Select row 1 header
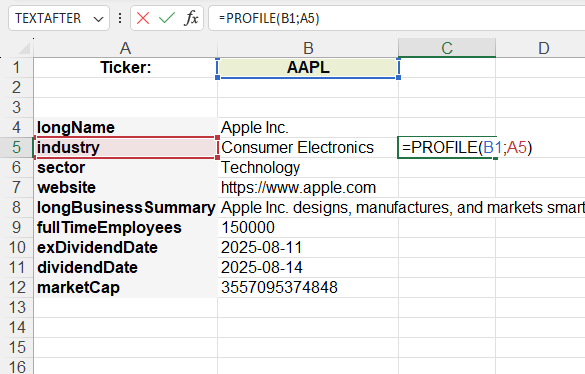 [x=16, y=68]
